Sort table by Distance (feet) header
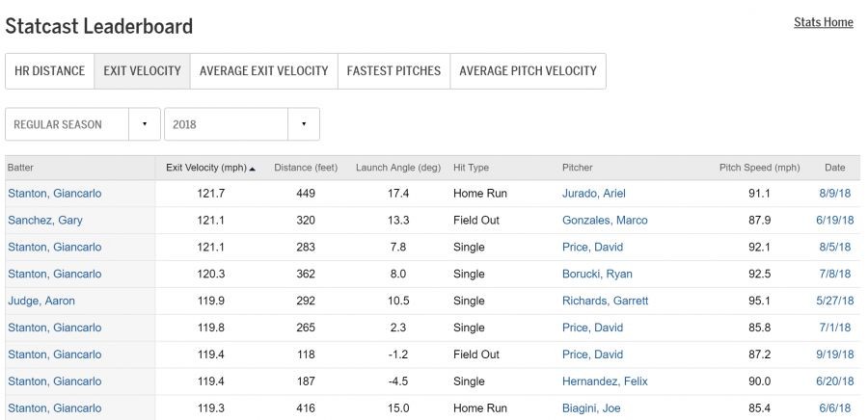This screenshot has width=868, height=420. (x=306, y=168)
